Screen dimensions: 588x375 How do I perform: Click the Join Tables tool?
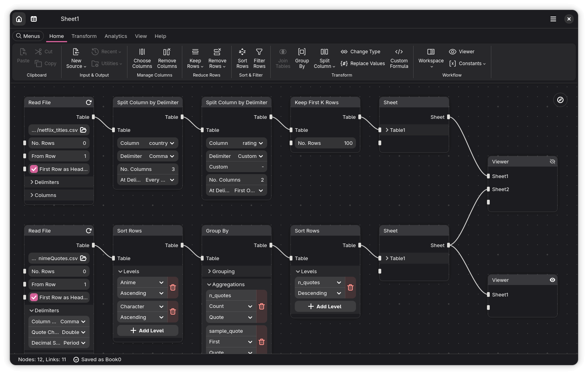tap(283, 58)
